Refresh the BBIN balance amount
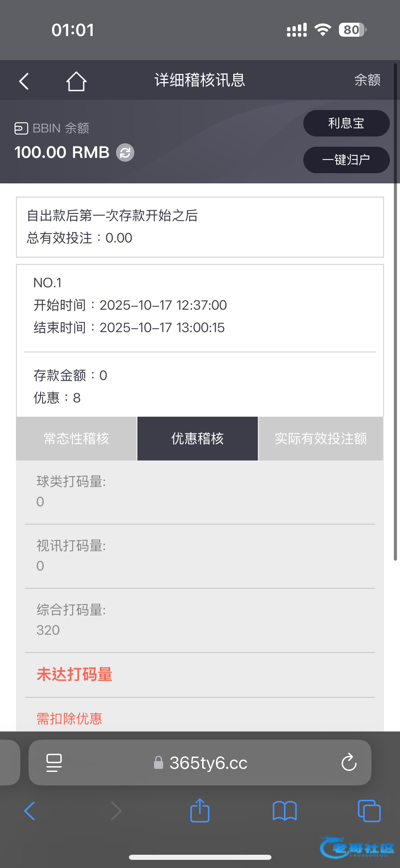400x868 pixels. click(125, 152)
